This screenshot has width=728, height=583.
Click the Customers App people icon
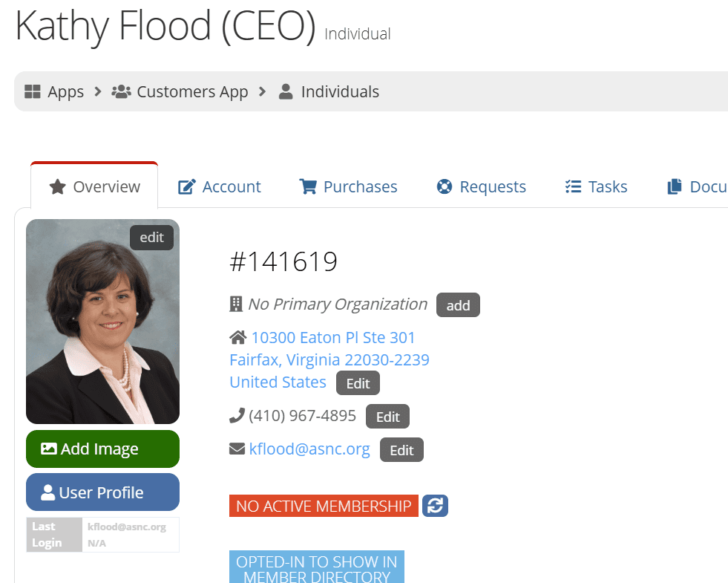121,92
